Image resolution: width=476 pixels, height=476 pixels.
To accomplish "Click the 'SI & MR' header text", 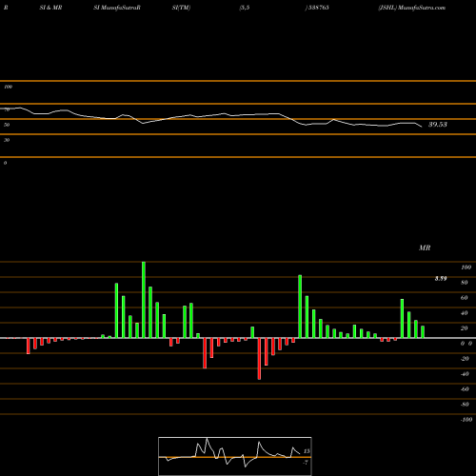I will tap(50, 8).
